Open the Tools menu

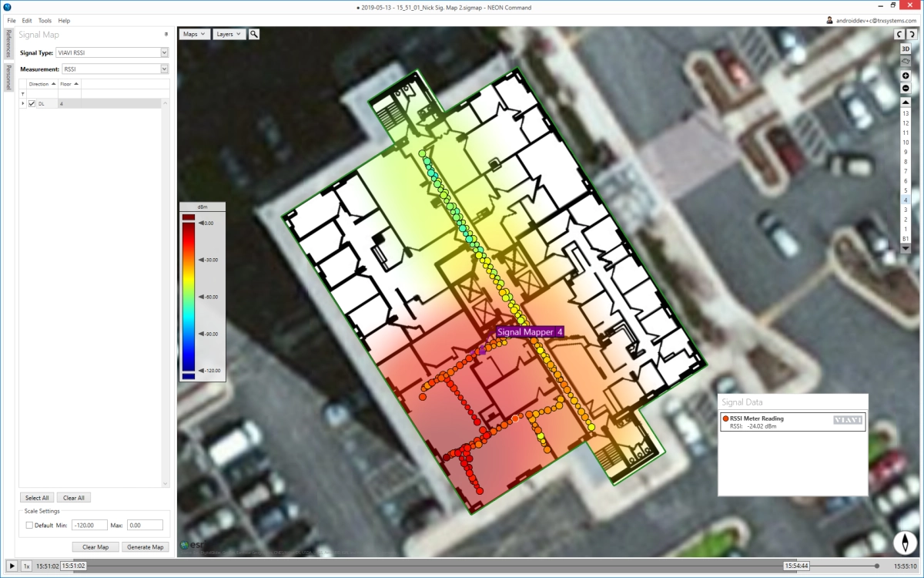point(45,20)
